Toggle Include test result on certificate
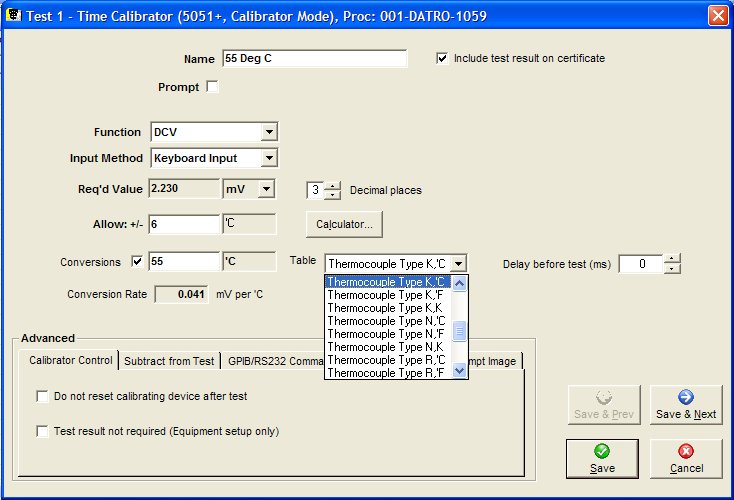 pos(442,58)
